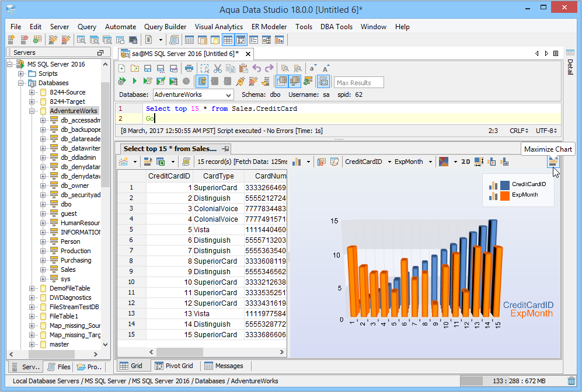Expand the Sales node in database tree
Image resolution: width=582 pixels, height=392 pixels.
[43, 269]
